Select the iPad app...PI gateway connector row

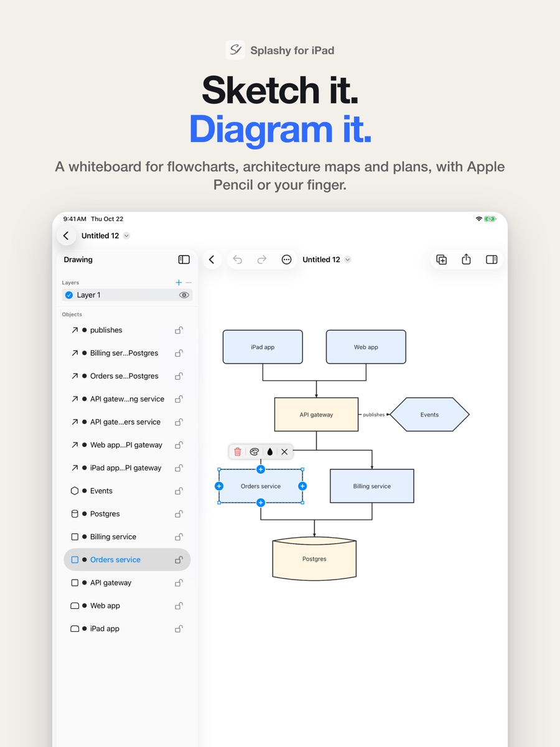(128, 468)
